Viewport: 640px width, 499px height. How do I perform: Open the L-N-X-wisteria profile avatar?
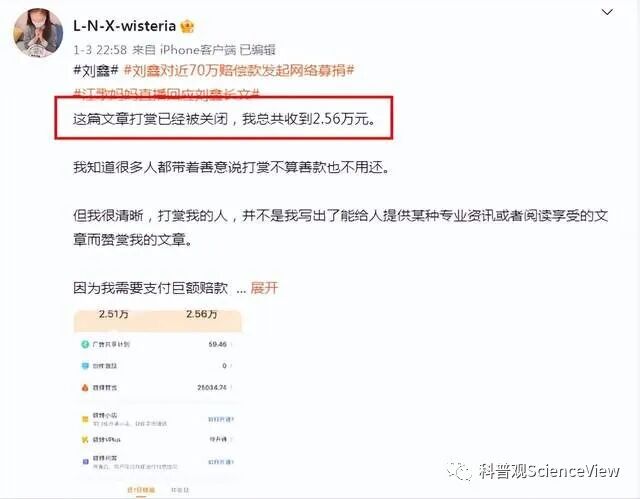coord(38,32)
